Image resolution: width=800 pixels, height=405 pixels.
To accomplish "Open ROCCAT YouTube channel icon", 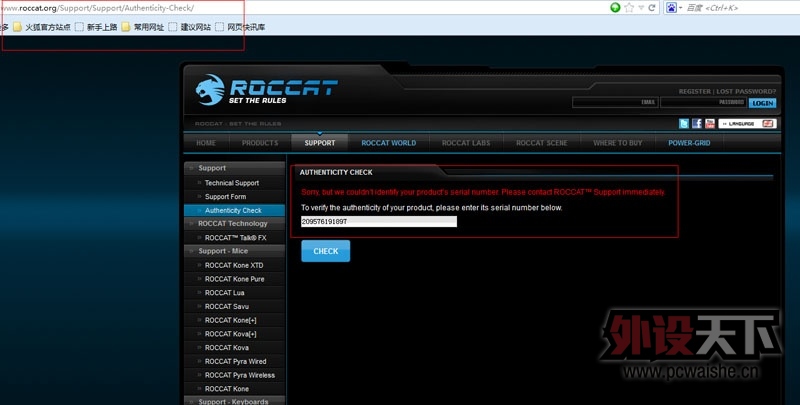I will coord(710,123).
